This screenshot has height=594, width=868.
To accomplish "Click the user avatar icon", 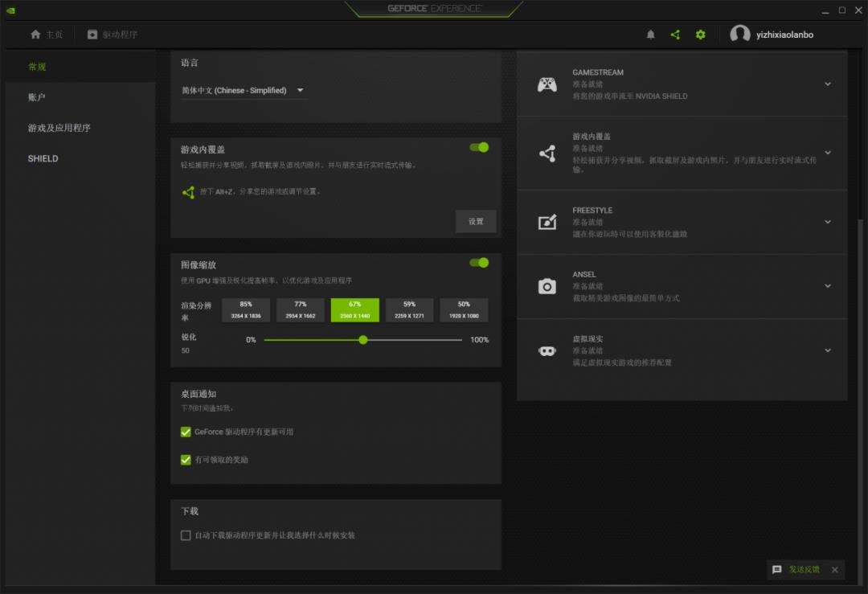I will pyautogui.click(x=739, y=35).
